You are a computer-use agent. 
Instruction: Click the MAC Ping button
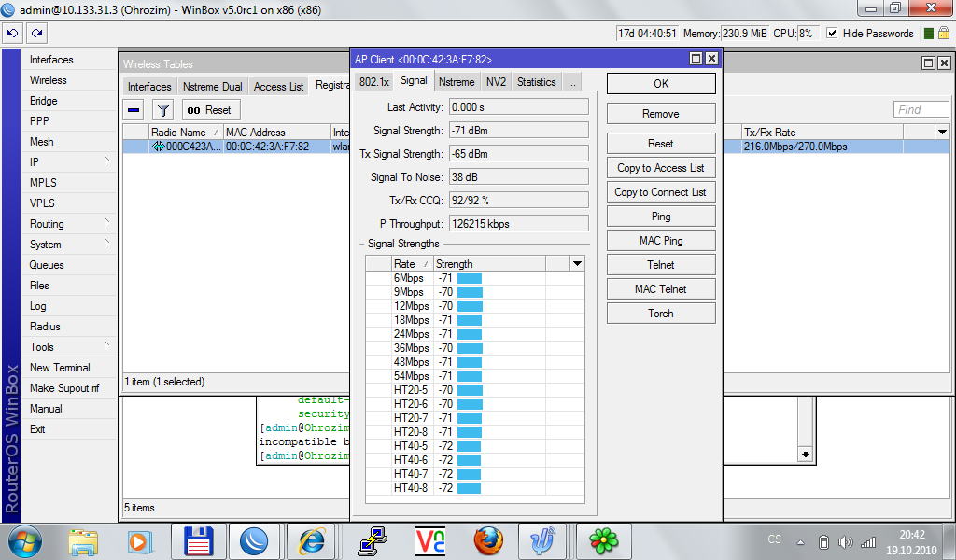[x=661, y=241]
